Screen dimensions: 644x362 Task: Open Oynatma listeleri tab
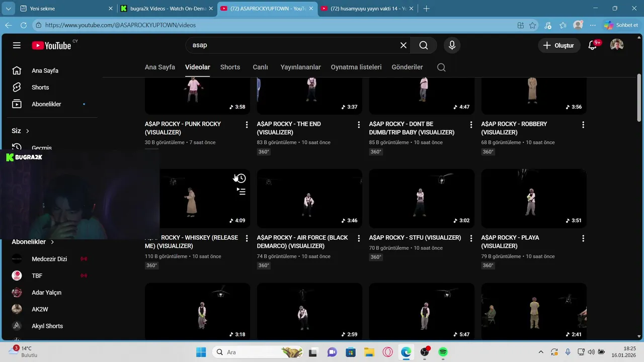pyautogui.click(x=356, y=67)
